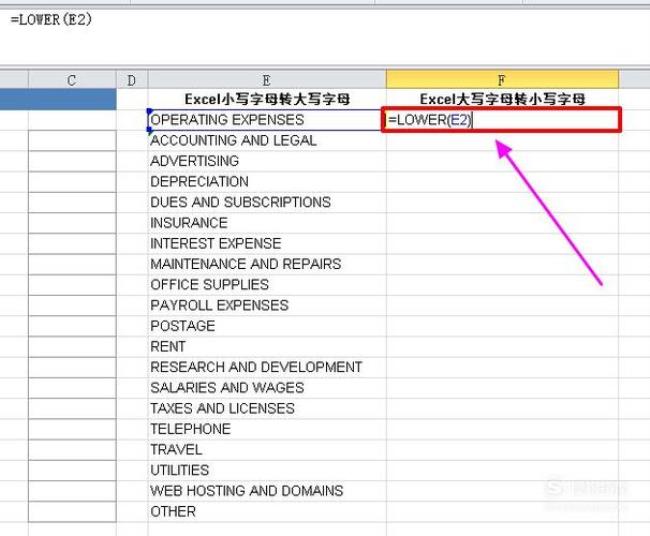Select cell DUES AND SUBSCRIPTIONS
The width and height of the screenshot is (650, 536).
[267, 202]
